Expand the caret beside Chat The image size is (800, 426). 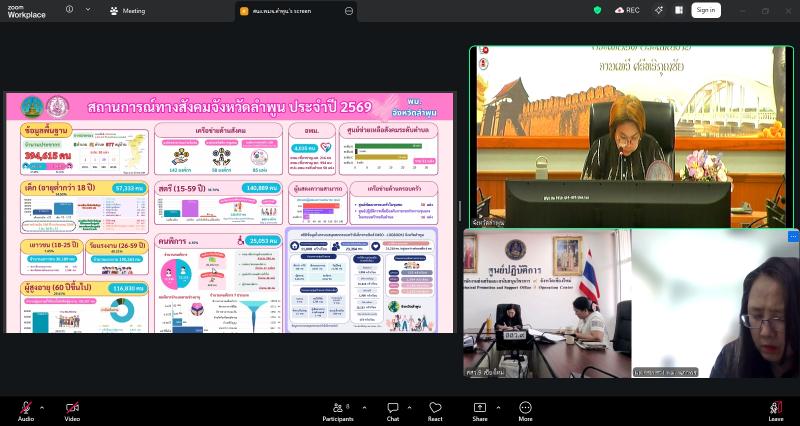pos(409,408)
